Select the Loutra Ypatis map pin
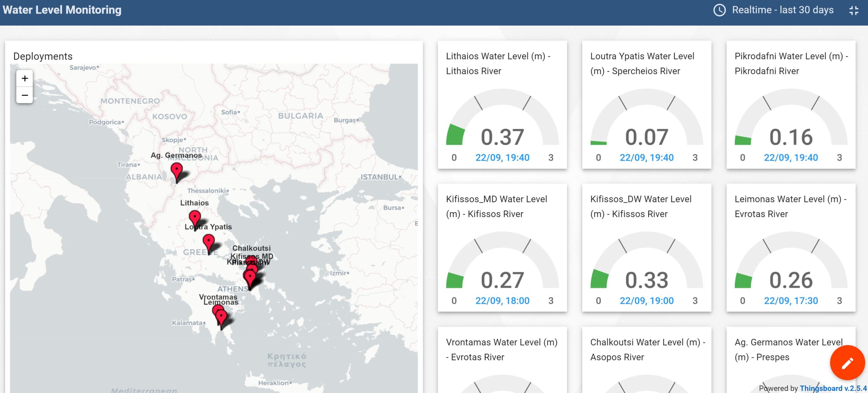Screen dimensions: 868x393 209,244
